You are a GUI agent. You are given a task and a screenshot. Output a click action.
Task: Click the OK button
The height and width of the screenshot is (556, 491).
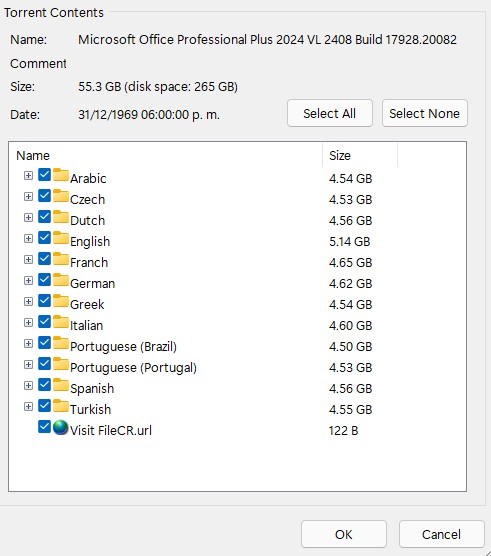click(344, 534)
